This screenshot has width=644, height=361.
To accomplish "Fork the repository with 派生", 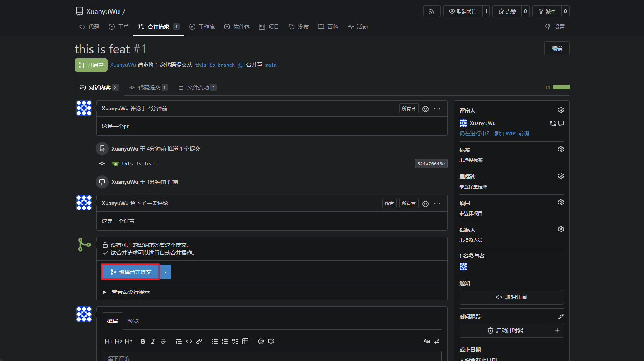I will click(547, 11).
